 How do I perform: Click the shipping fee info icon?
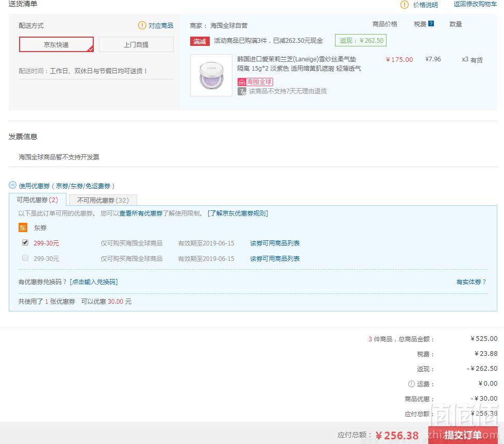coord(411,384)
